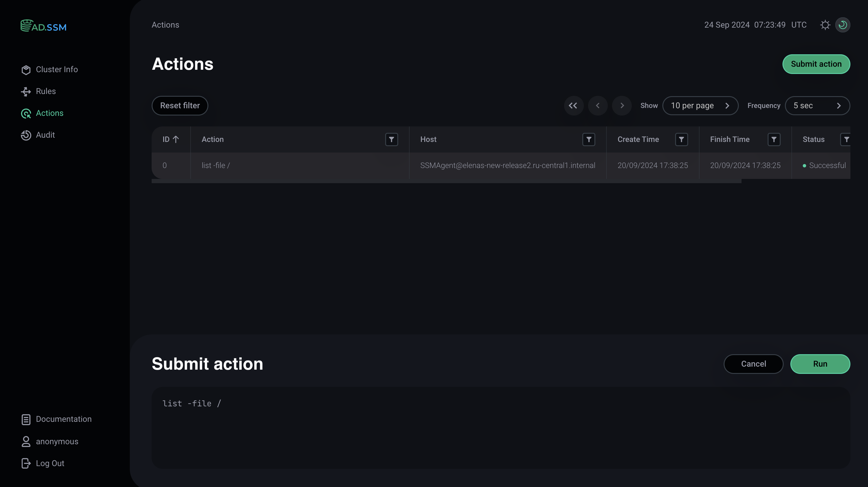Viewport: 868px width, 487px height.
Task: Click the Actions cursor icon
Action: click(26, 113)
